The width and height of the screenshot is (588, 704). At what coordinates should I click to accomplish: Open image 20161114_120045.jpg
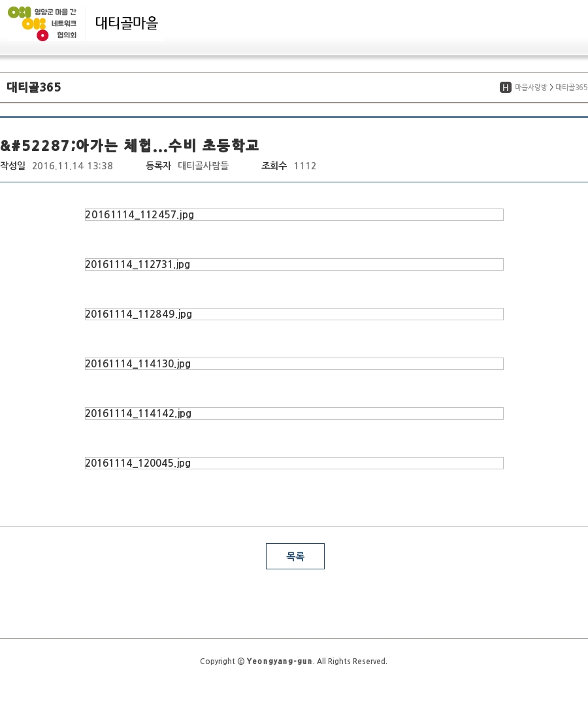[294, 463]
